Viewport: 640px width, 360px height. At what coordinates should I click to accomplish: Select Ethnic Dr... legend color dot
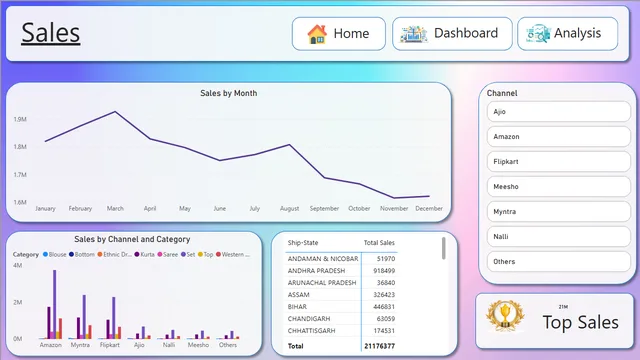[x=100, y=254]
